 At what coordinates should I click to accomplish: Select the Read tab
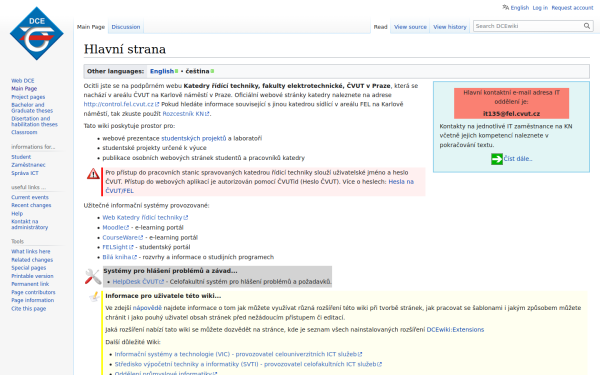[x=380, y=27]
